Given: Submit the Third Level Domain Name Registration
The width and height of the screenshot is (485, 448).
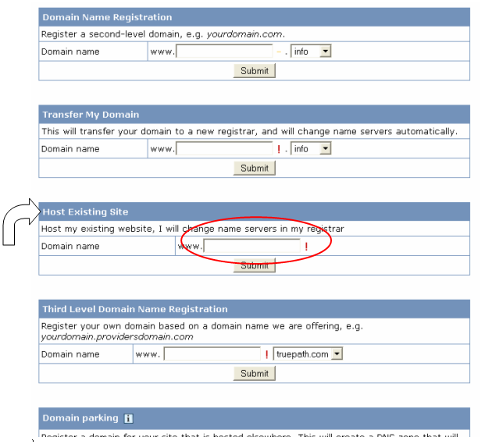Looking at the screenshot, I should (254, 374).
